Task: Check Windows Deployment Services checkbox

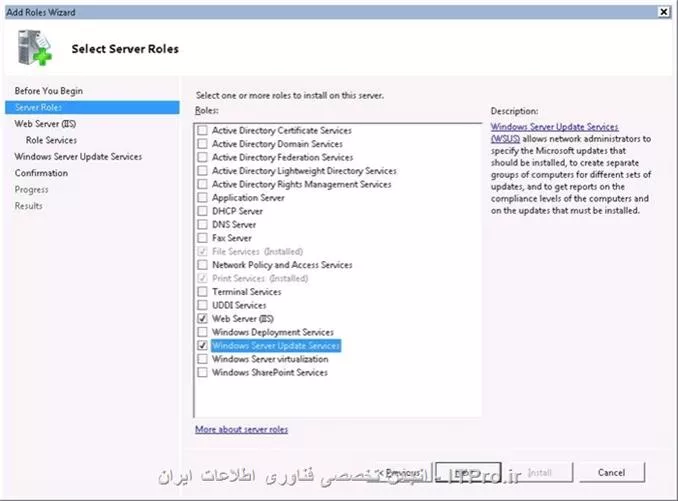Action: tap(202, 332)
